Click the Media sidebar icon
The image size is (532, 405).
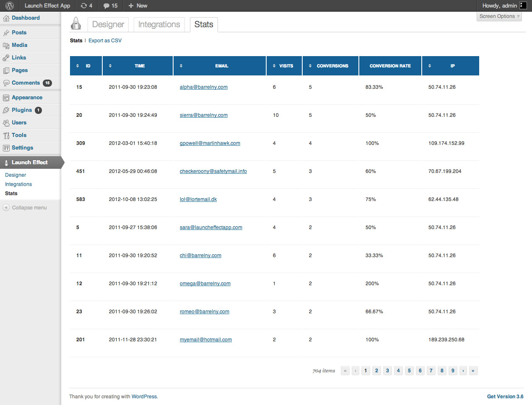pyautogui.click(x=6, y=45)
